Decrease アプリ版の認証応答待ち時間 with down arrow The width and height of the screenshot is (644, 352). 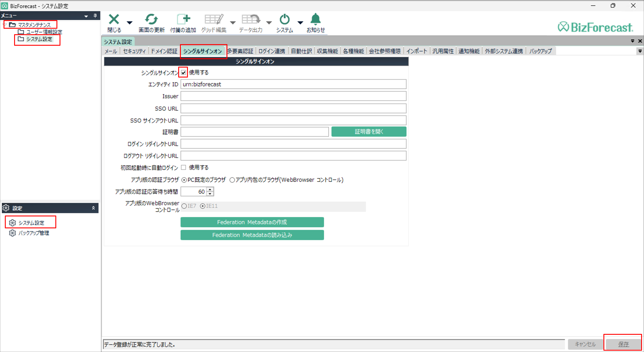pos(210,194)
